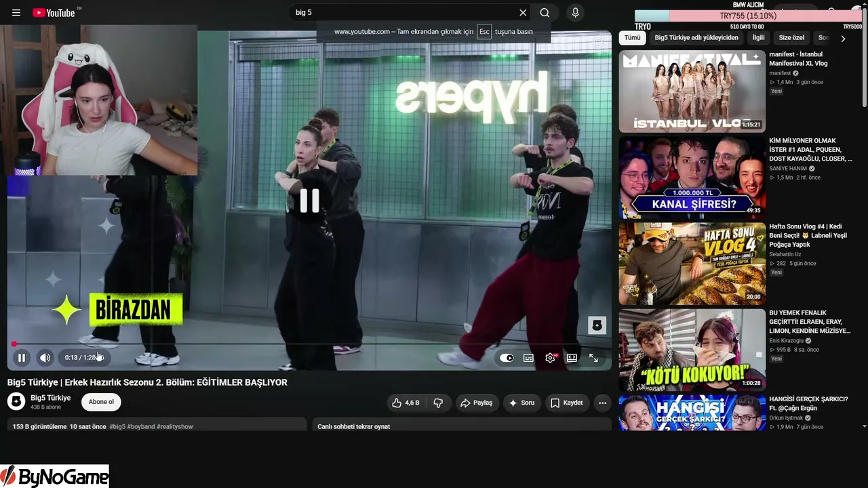Click the '153 B görüntüleme' view count
The image size is (868, 488).
(39, 426)
